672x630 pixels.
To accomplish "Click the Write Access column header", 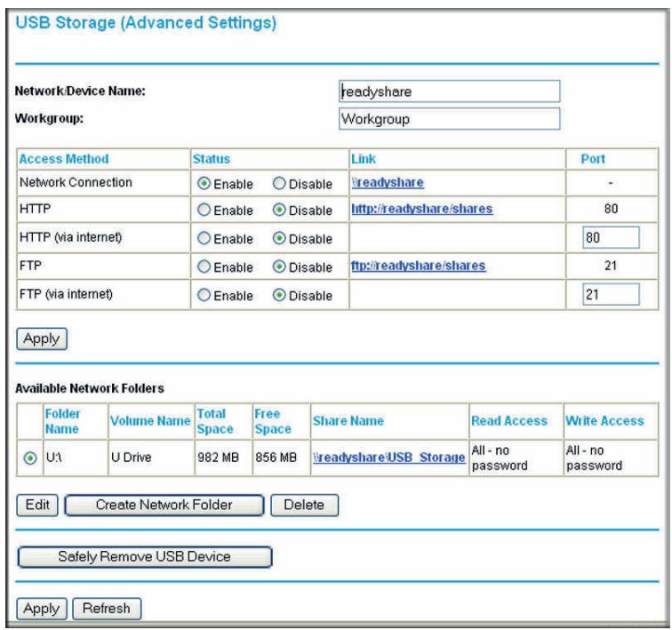I will (604, 421).
